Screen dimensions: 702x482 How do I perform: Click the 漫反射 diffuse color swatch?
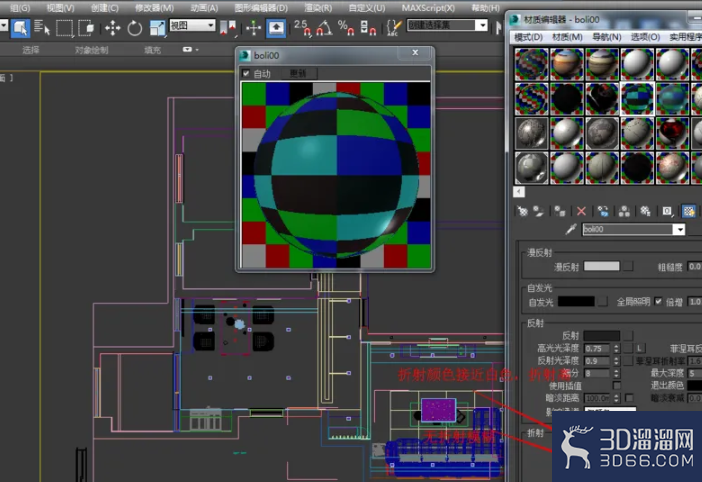click(601, 266)
